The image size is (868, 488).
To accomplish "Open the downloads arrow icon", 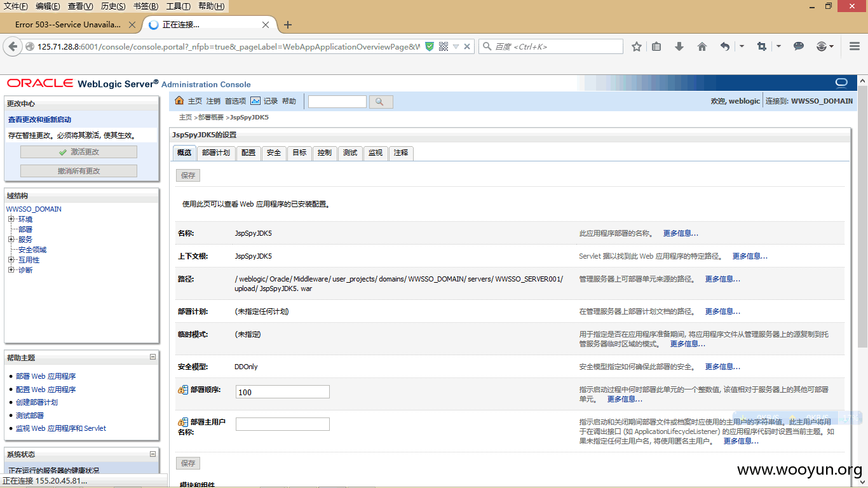I will (679, 46).
